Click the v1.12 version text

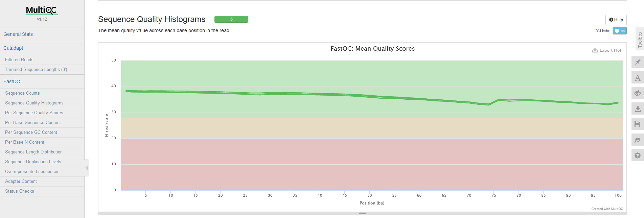42,19
